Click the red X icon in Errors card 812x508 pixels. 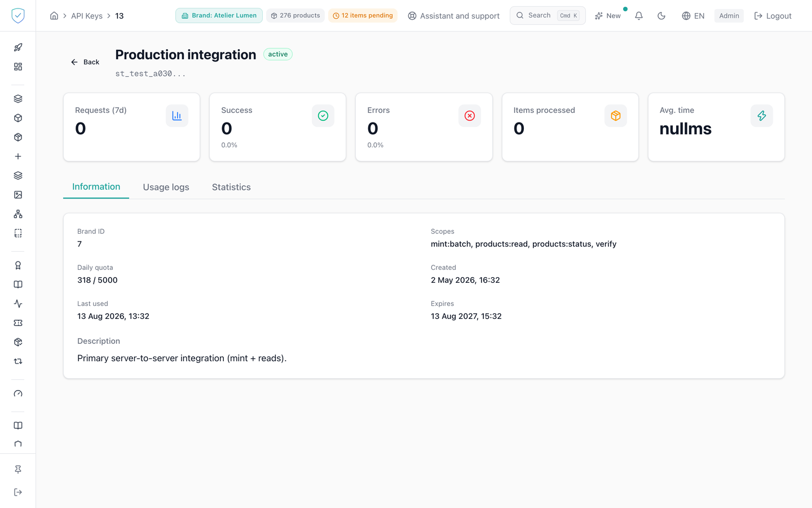point(470,116)
